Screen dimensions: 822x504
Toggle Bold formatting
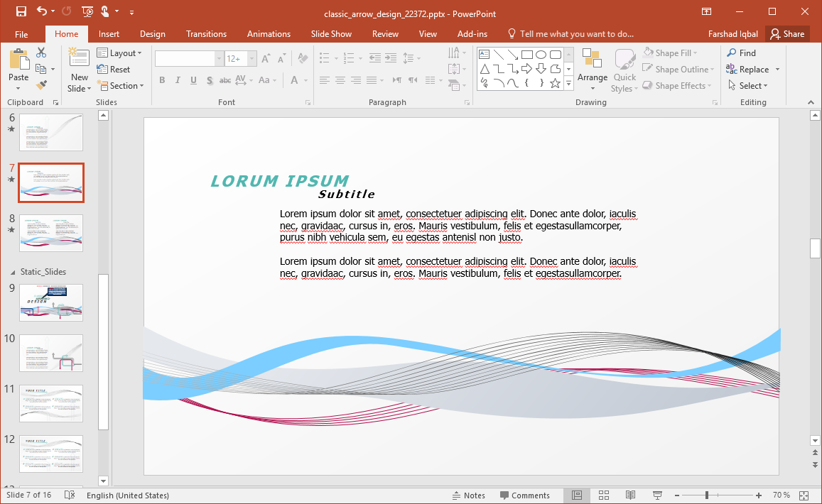tap(162, 80)
